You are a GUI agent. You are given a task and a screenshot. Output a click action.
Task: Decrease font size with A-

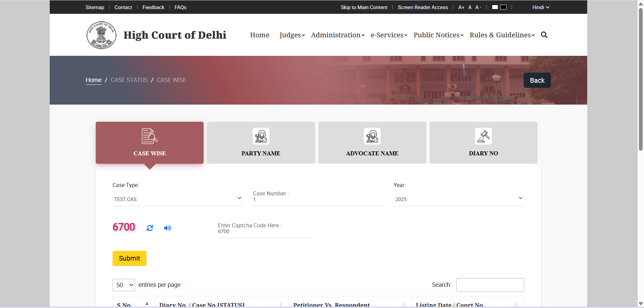click(x=478, y=7)
